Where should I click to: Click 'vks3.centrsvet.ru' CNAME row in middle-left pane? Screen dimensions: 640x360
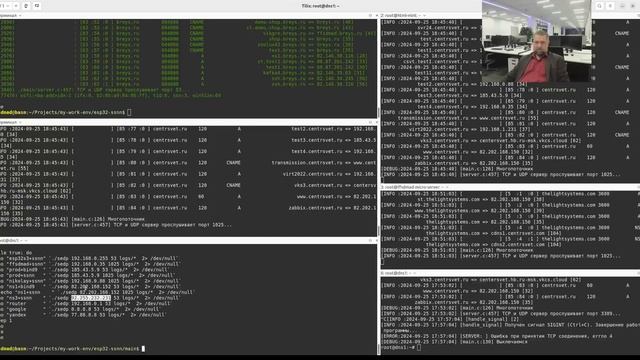click(188, 185)
